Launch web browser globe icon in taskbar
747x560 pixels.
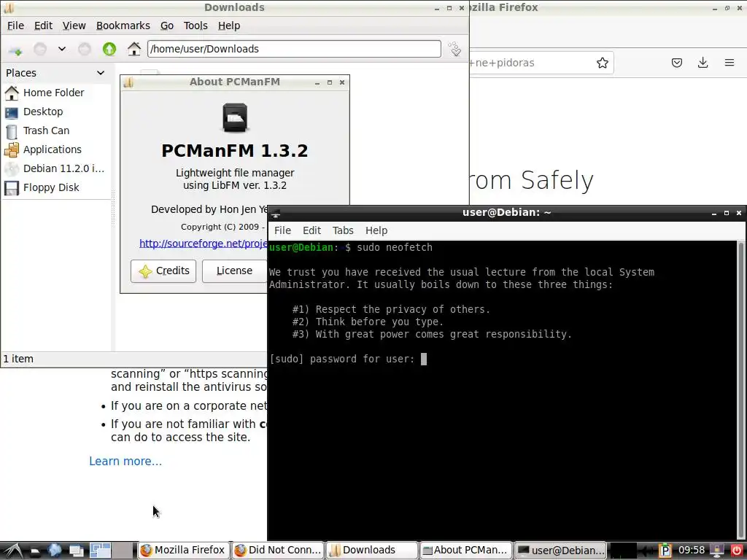click(55, 551)
